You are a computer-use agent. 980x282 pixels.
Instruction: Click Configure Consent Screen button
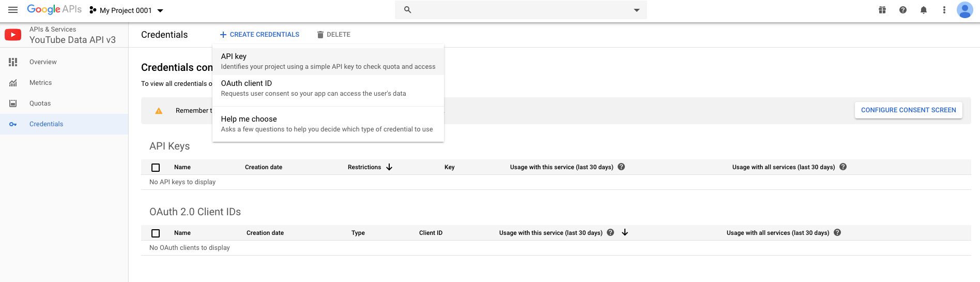pyautogui.click(x=908, y=110)
